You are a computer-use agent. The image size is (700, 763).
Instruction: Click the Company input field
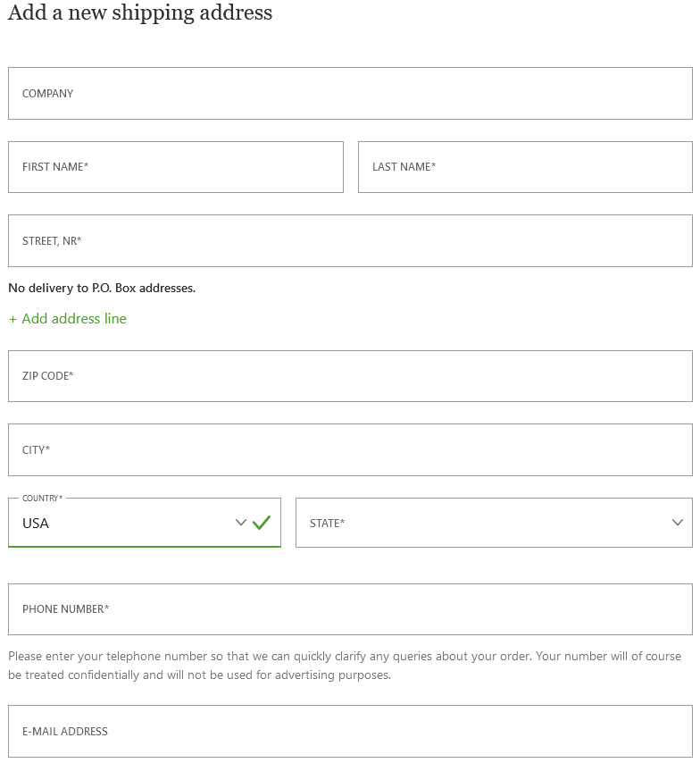click(350, 94)
